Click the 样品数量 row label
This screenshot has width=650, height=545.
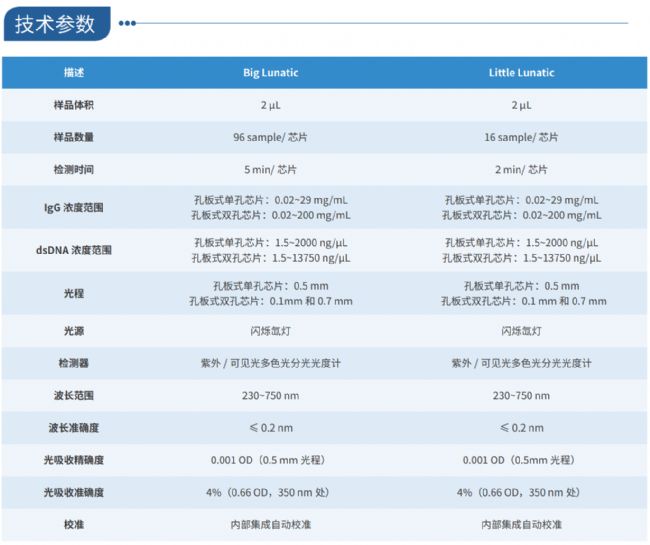[74, 137]
